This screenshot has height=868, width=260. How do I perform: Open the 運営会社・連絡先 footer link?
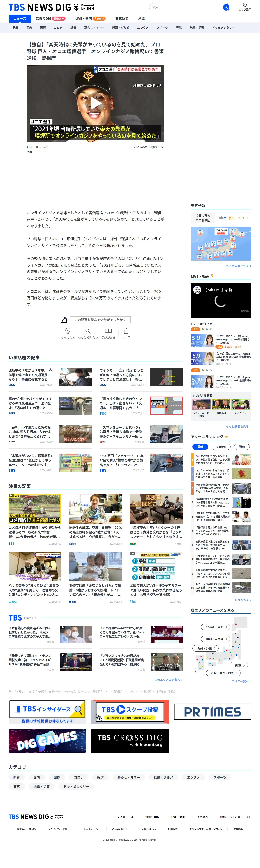click(27, 829)
